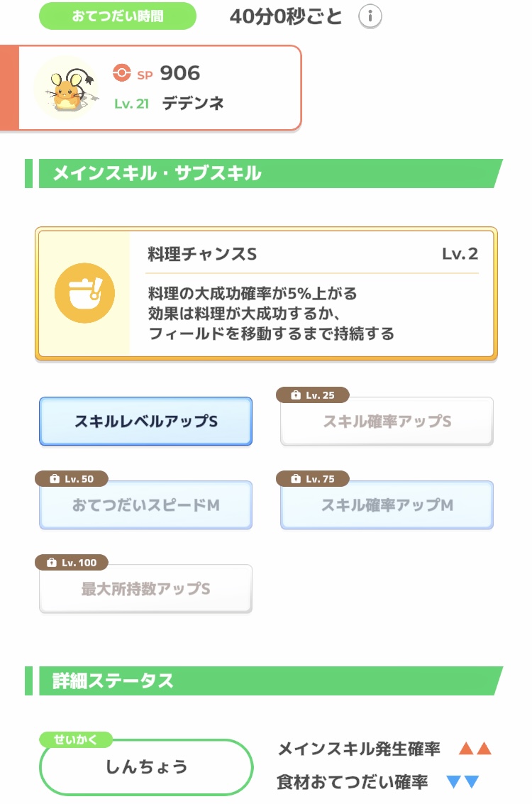Tap the blue down arrows for 食材おてつだい確率
The height and width of the screenshot is (804, 532).
[x=462, y=782]
